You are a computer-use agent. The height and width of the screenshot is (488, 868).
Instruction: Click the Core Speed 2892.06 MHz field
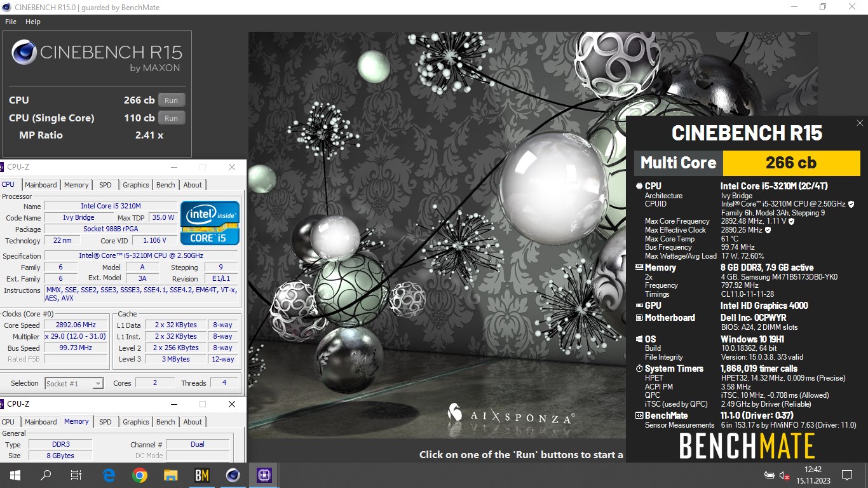[x=76, y=325]
